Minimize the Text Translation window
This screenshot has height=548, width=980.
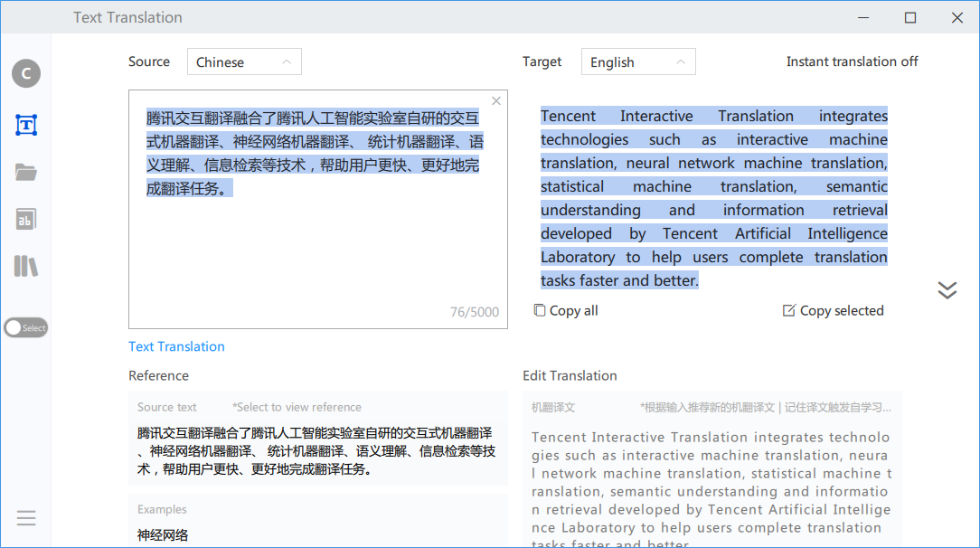863,17
